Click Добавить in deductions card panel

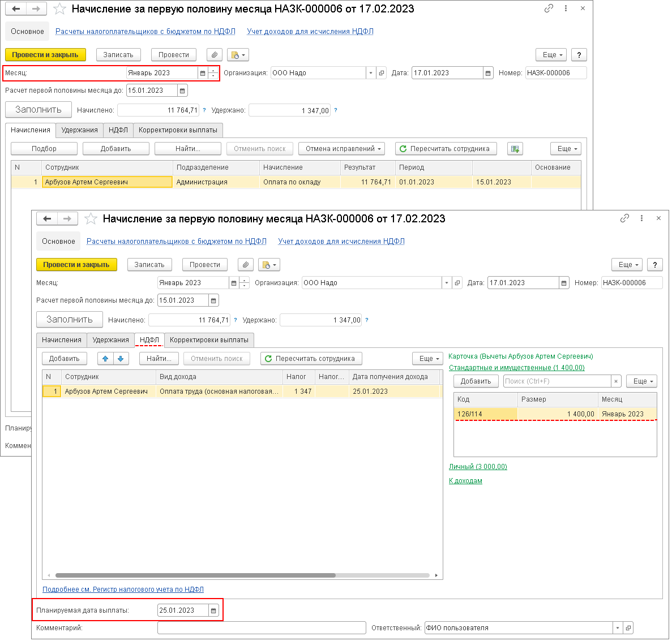(x=476, y=381)
